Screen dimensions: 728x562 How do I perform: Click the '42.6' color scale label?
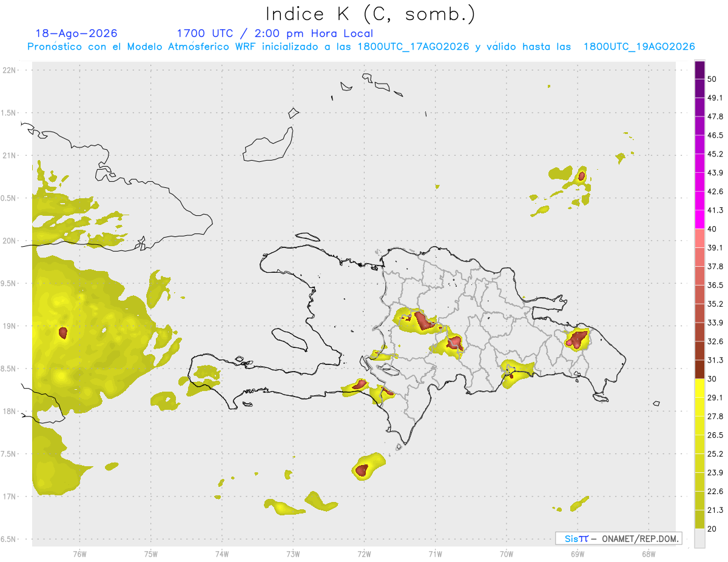point(715,192)
